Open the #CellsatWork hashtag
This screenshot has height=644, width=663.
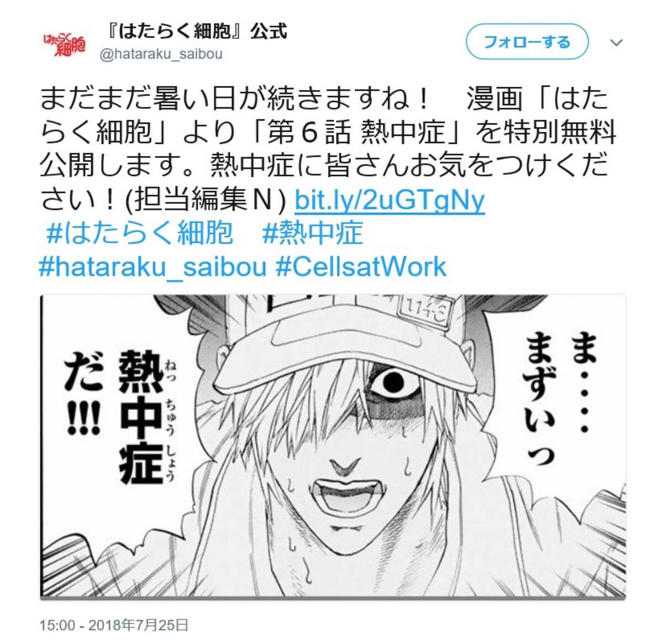coord(361,266)
